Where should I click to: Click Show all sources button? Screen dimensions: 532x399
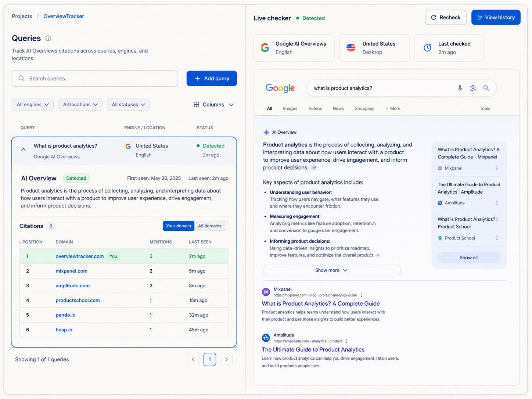pos(469,258)
